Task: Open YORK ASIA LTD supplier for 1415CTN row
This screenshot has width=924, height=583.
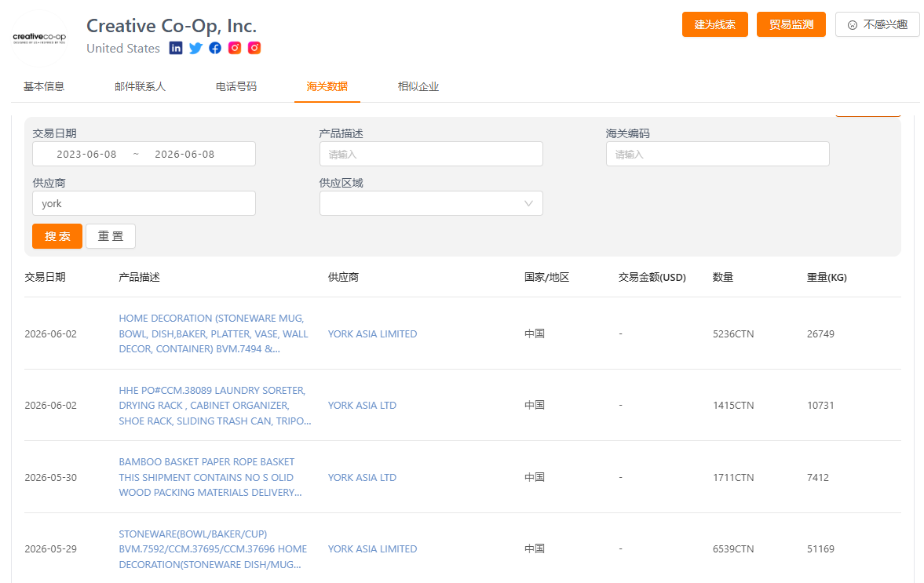Action: point(362,405)
